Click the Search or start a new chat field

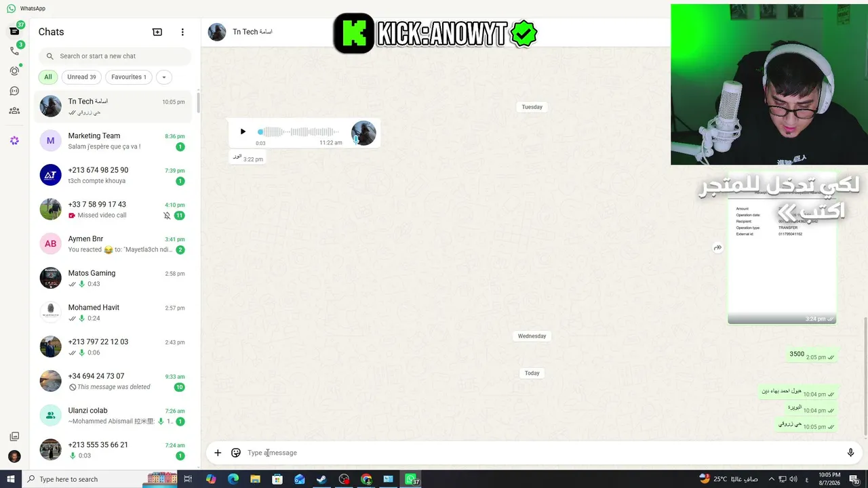tap(115, 56)
